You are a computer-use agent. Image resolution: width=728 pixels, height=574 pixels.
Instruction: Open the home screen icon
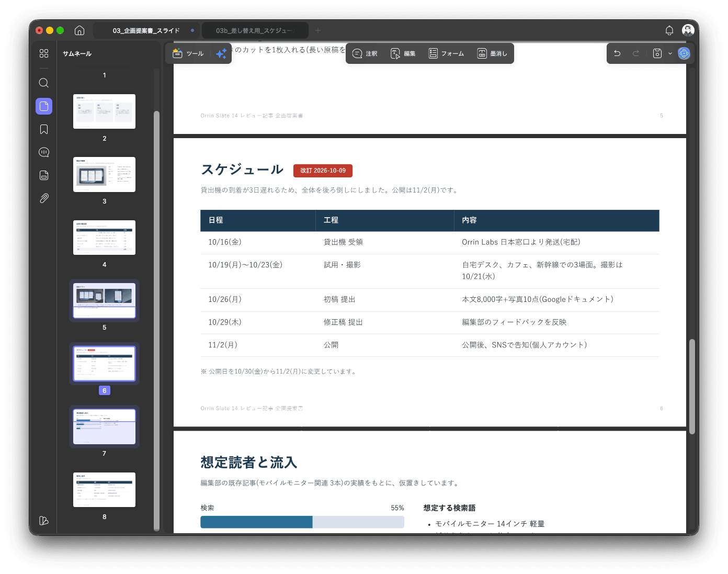(79, 30)
